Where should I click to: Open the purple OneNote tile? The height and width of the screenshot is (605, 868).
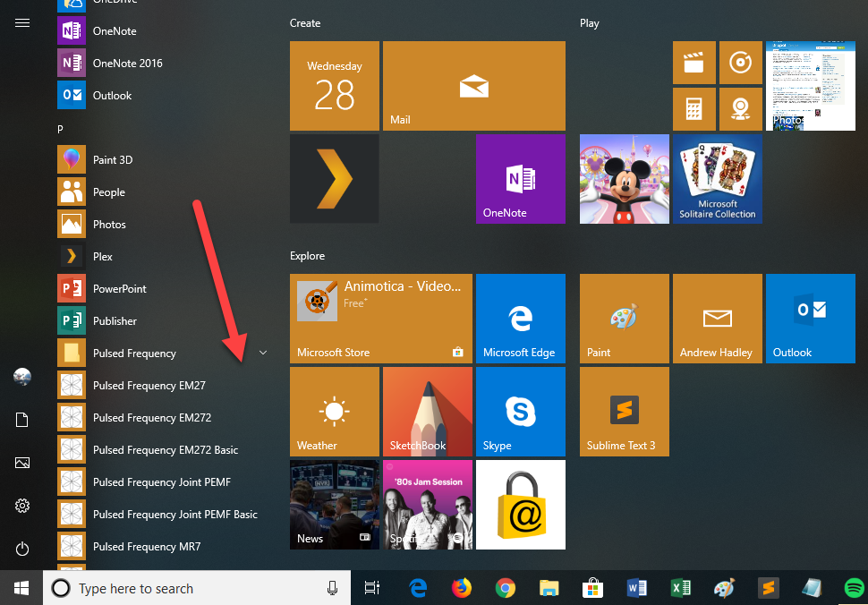(521, 179)
